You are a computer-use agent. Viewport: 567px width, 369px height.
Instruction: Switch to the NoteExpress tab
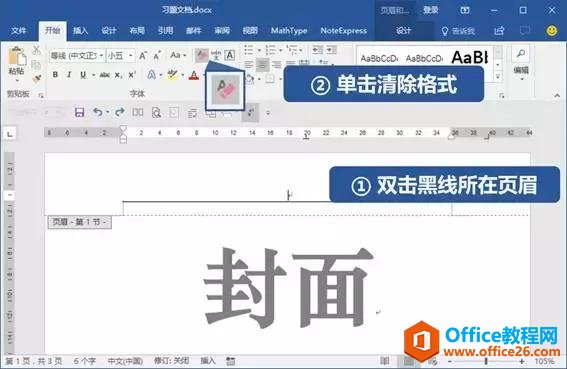(344, 31)
